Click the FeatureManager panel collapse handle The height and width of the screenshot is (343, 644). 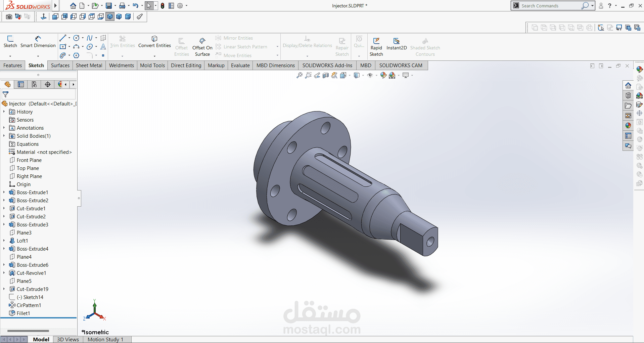pyautogui.click(x=79, y=198)
